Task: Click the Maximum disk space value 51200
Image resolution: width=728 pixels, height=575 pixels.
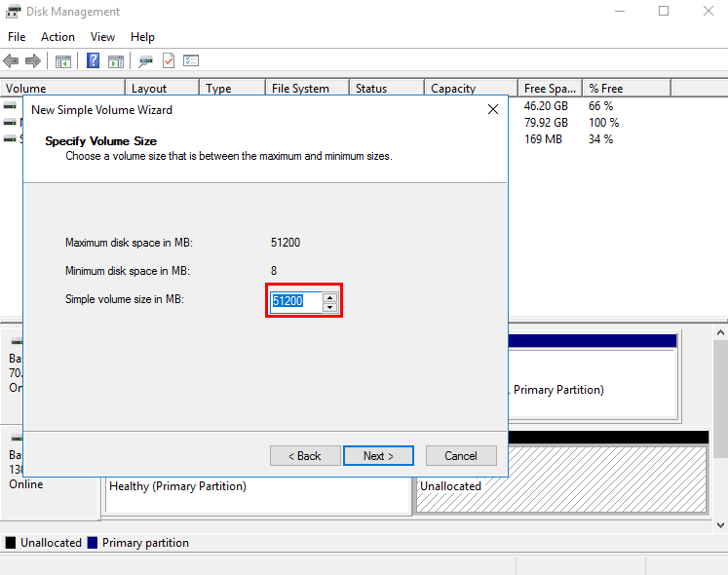Action: click(286, 243)
